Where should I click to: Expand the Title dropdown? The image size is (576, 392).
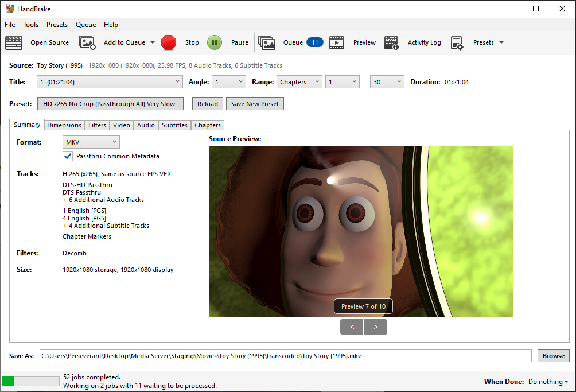tap(110, 82)
